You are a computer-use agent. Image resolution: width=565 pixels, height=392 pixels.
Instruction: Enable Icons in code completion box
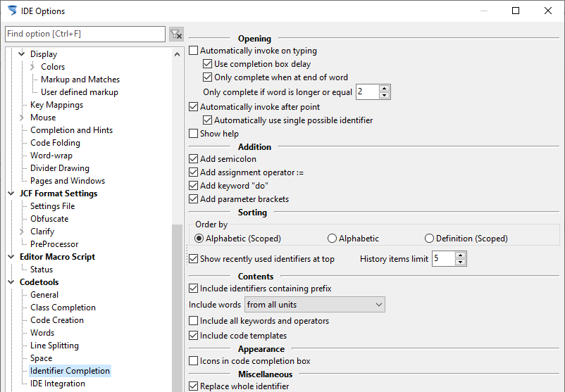coord(194,361)
